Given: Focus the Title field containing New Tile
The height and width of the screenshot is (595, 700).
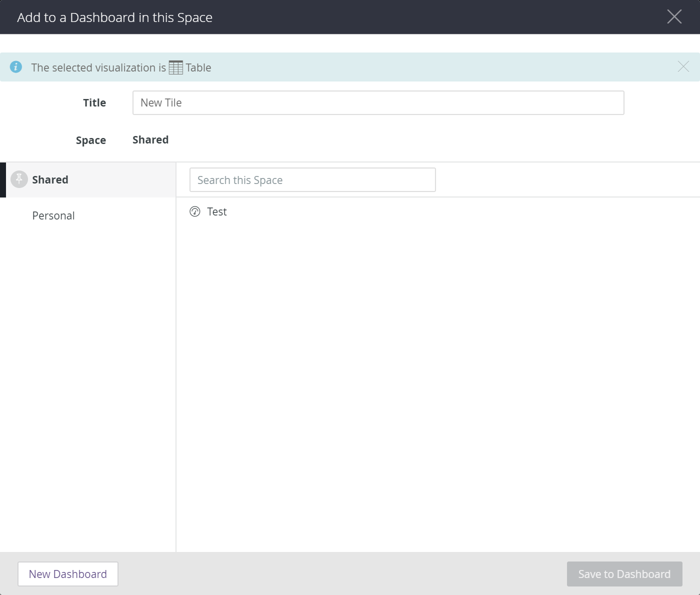Looking at the screenshot, I should (378, 103).
